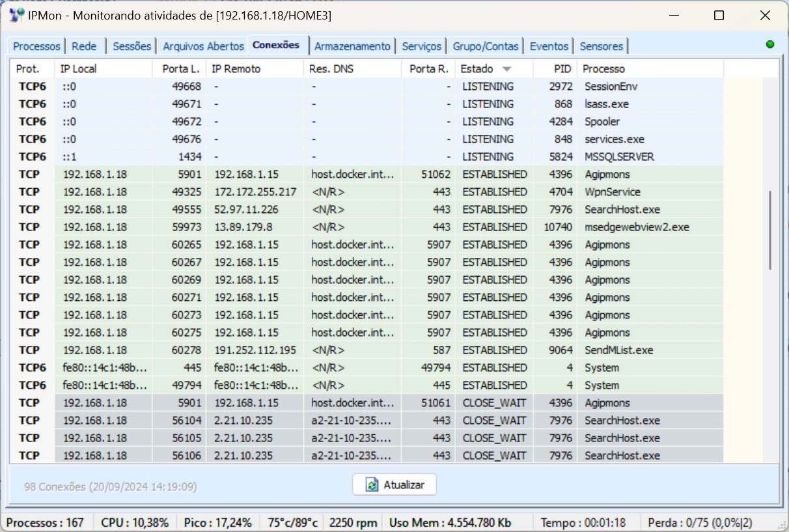
Task: Sort by Porta R. column header
Action: [x=428, y=68]
